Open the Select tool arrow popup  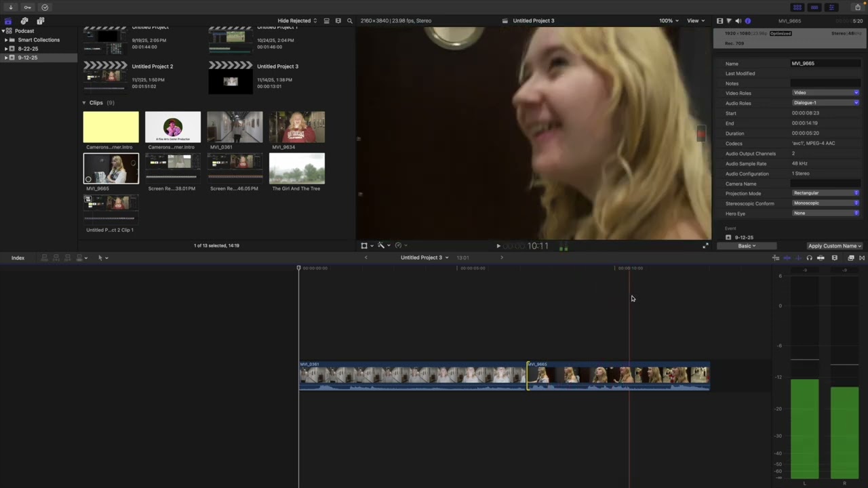tap(102, 258)
